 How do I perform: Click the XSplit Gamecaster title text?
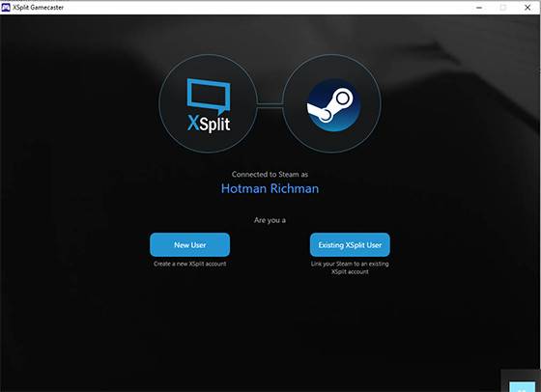(x=39, y=7)
